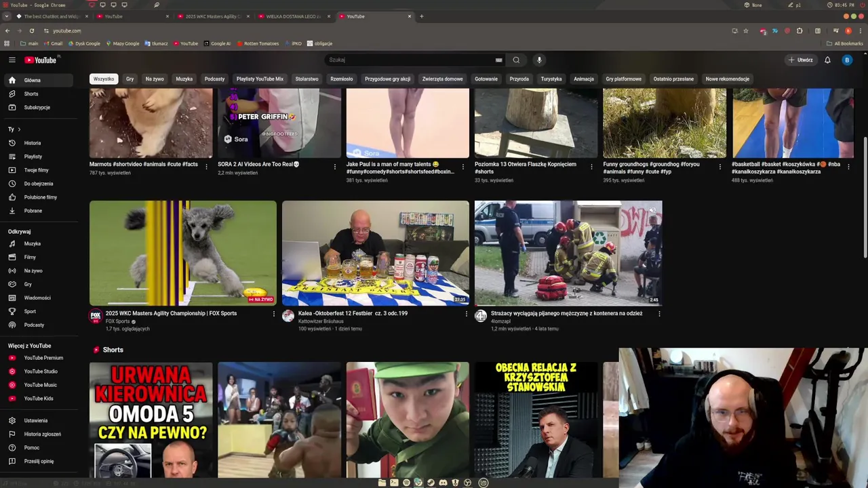The image size is (868, 488).
Task: Open options menu for Jake Paul short
Action: pyautogui.click(x=463, y=167)
